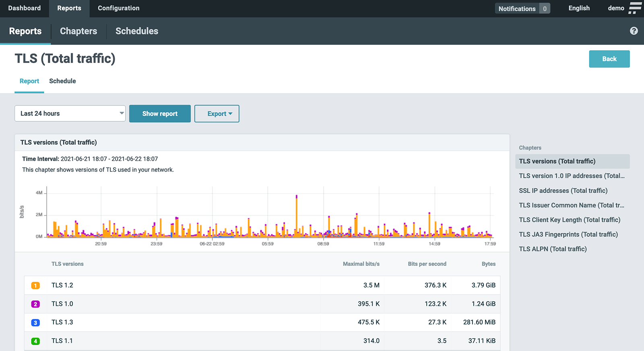Click the Flowmon logo icon in header
This screenshot has height=351, width=644.
point(635,8)
